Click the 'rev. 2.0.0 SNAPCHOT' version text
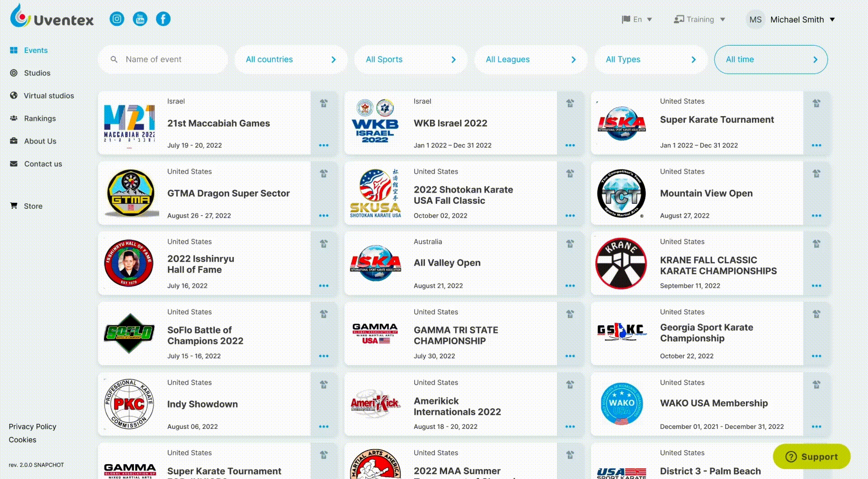 36,465
